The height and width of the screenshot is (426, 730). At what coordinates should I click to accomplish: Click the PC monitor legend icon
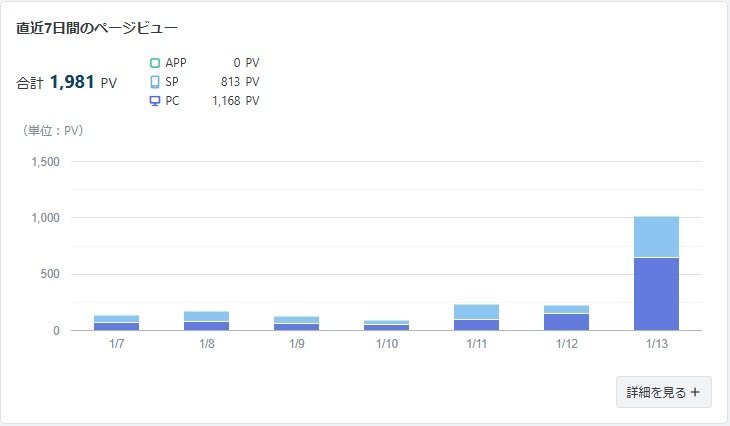(155, 101)
